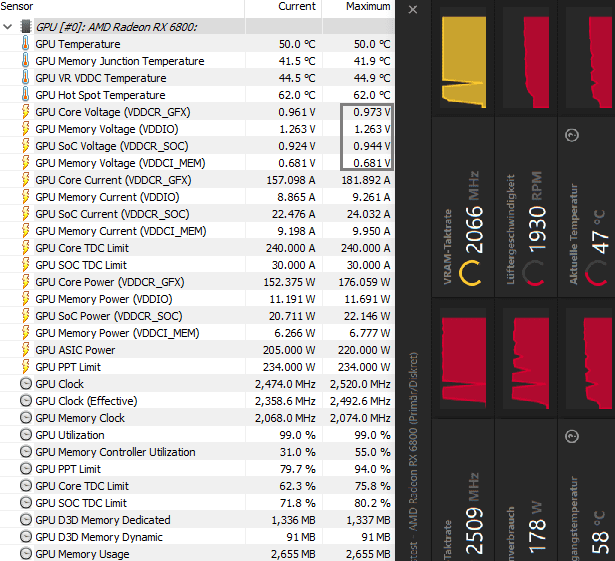Click lightning icon next to GPU ASIC Power
This screenshot has width=615, height=561.
[25, 350]
